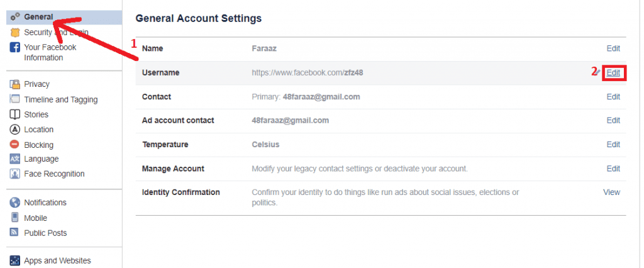Edit the Name row
The width and height of the screenshot is (644, 268).
[613, 48]
